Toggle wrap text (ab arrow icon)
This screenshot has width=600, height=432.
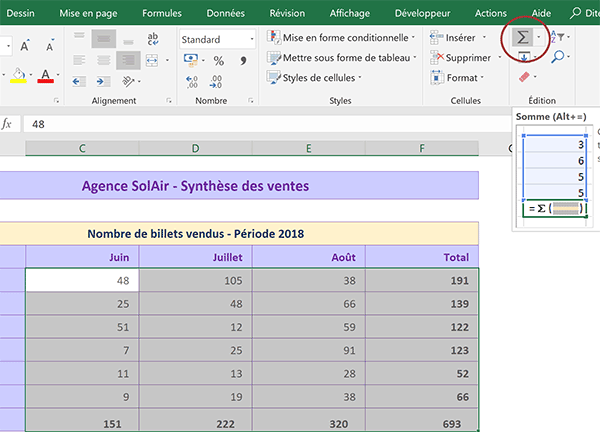[153, 38]
